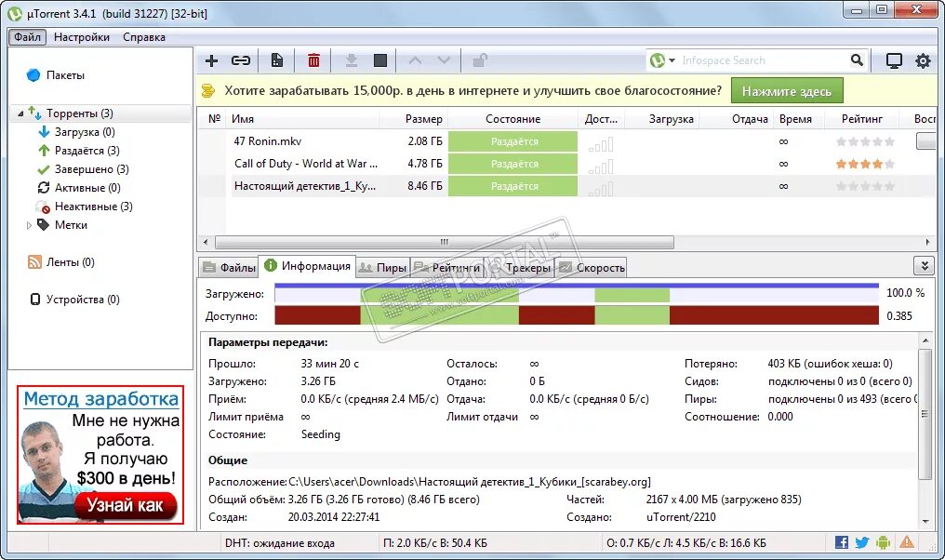Click the Remote monitor icon in toolbar
This screenshot has width=945, height=560.
click(x=894, y=60)
